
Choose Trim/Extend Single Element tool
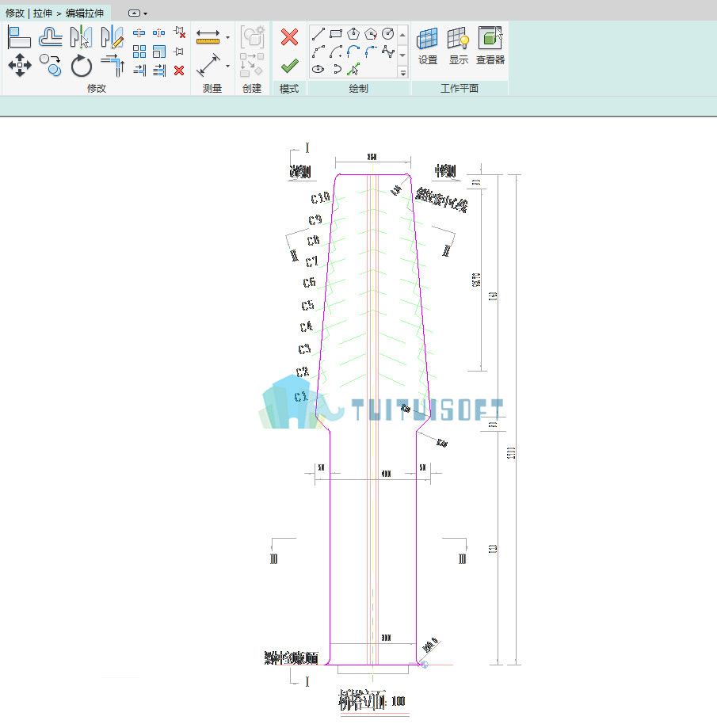139,71
